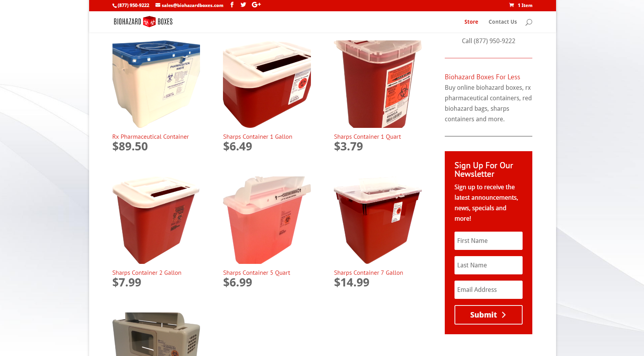Screen dimensions: 644x356
Task: Click the phone icon in top bar
Action: pos(115,5)
